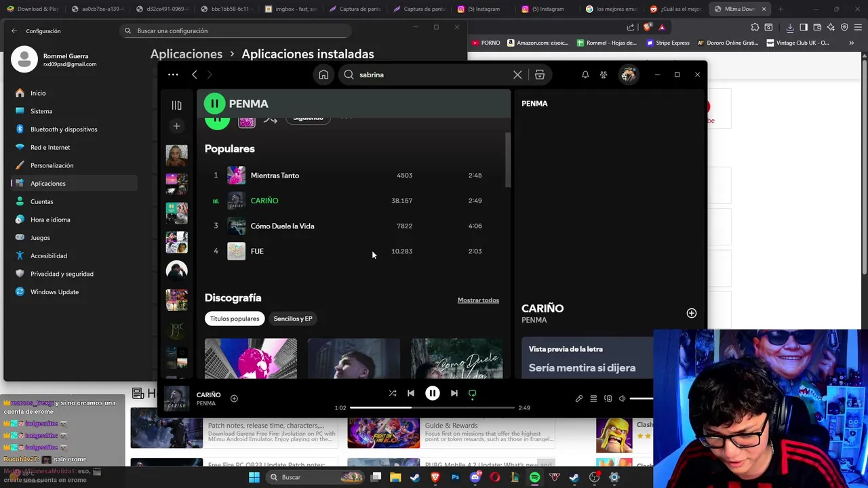Open first discography album cover

tap(251, 359)
